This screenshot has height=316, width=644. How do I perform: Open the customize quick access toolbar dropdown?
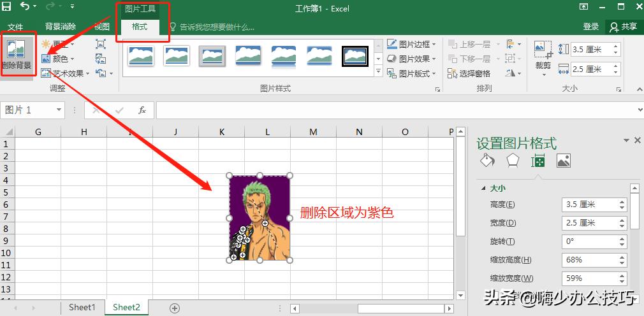72,6
